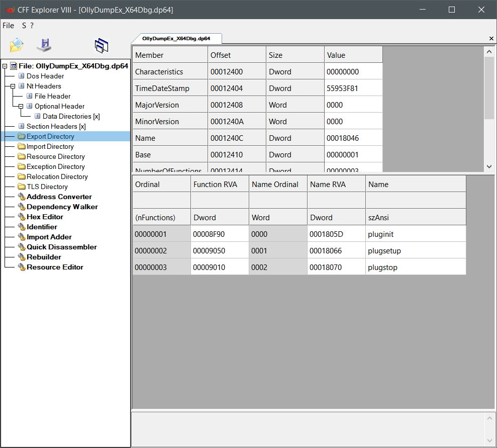Open the Quick Disassembler tool

point(61,247)
